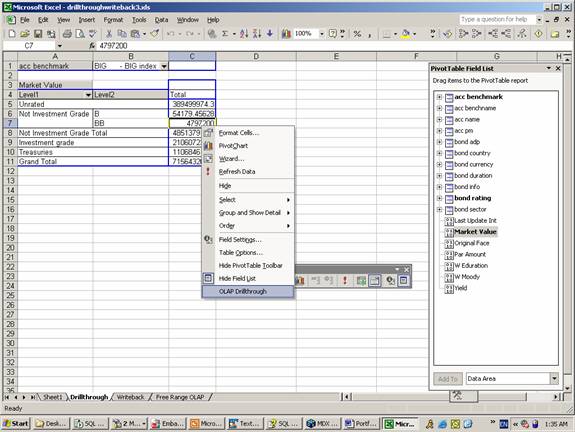Open the MDX taskbar button
This screenshot has width=575, height=432.
[322, 424]
